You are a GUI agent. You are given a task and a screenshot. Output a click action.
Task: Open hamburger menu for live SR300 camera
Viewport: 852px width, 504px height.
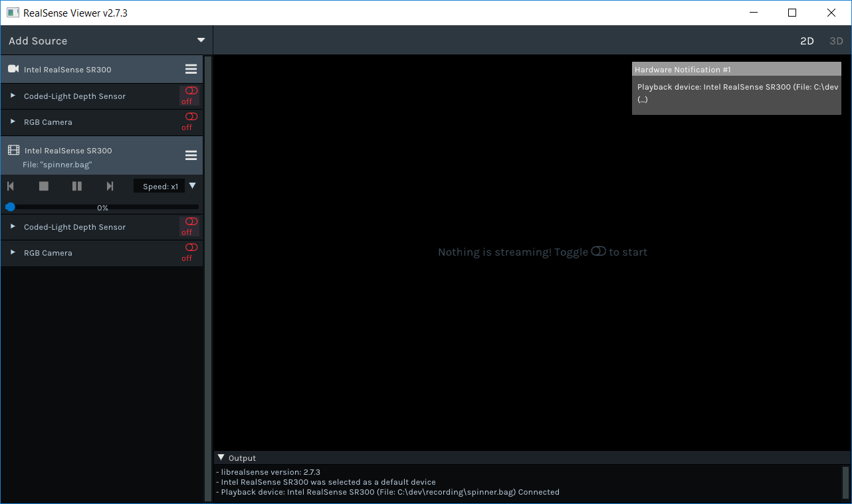click(191, 69)
